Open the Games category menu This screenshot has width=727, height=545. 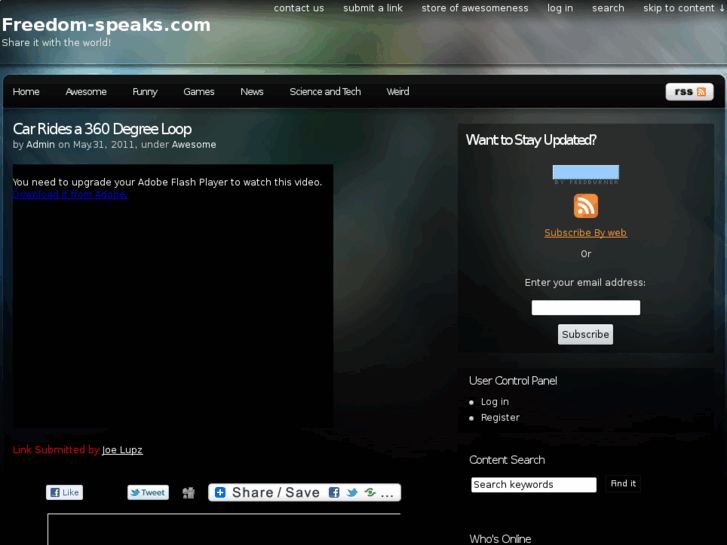198,91
